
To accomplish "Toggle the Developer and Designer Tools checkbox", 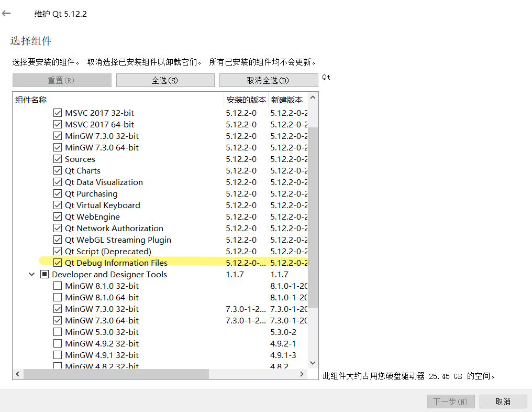I will [45, 274].
